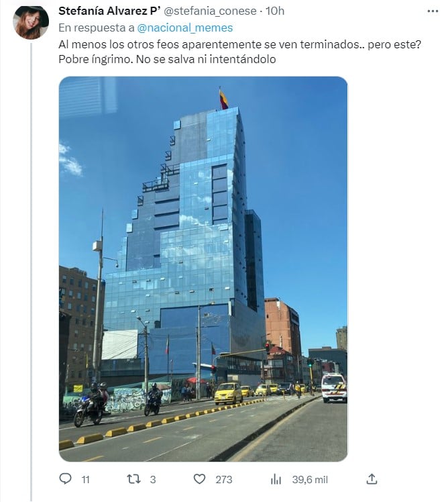Open the three-dot more options menu
This screenshot has width=448, height=502.
[433, 11]
